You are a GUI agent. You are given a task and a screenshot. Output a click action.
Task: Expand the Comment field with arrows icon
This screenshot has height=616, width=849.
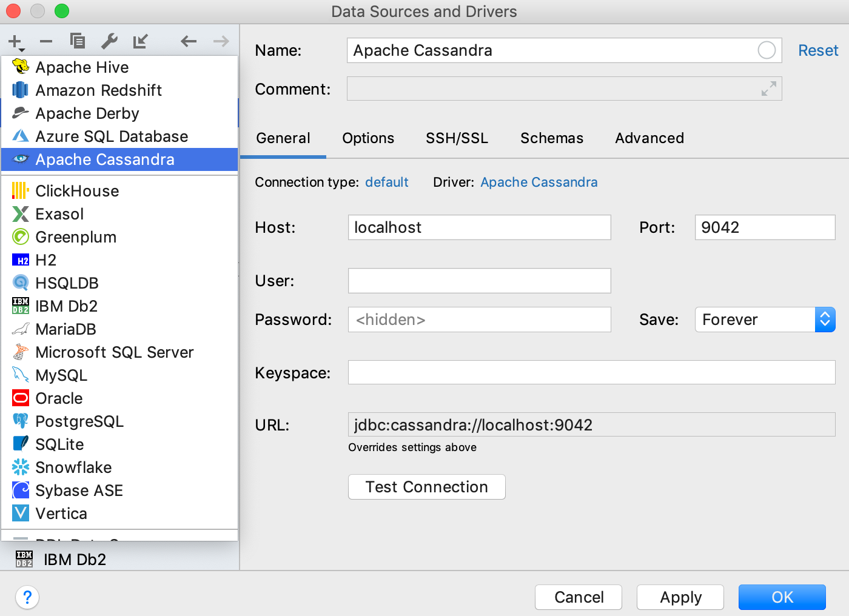point(768,89)
